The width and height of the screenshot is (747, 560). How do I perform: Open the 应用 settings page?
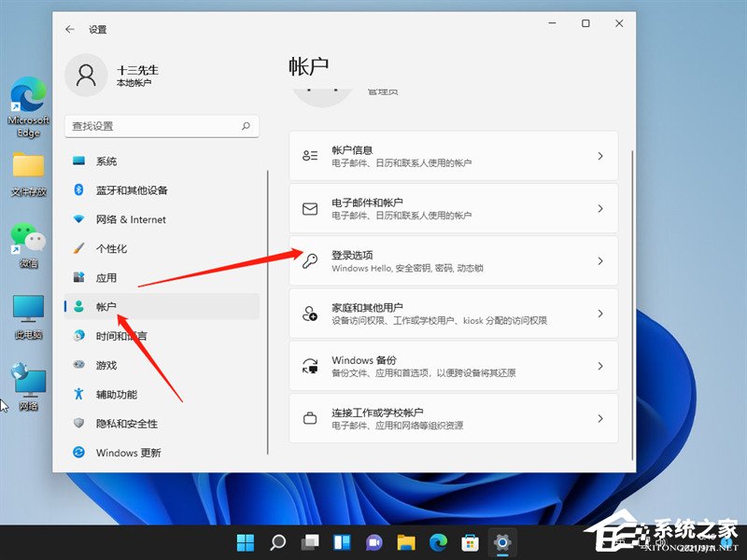(106, 276)
